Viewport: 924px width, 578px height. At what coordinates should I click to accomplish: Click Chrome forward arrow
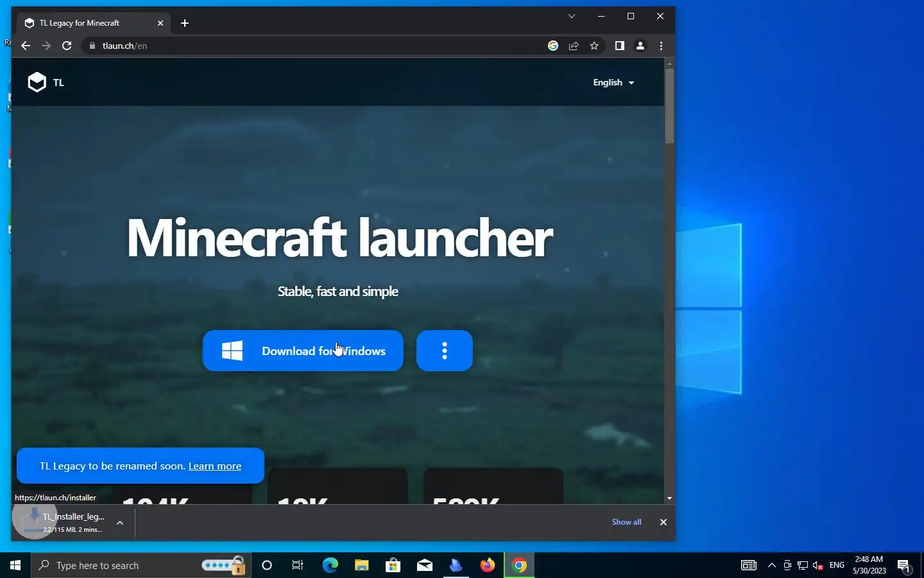coord(46,46)
